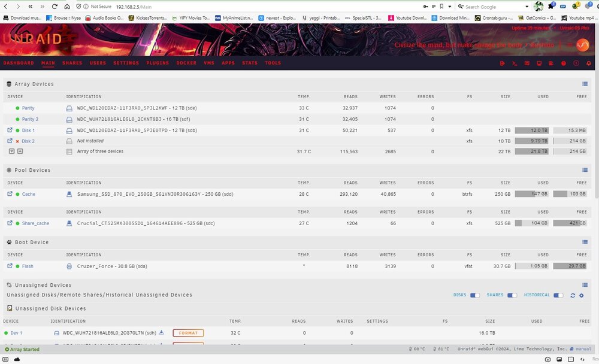Open the Disk 2 device link

click(x=28, y=141)
